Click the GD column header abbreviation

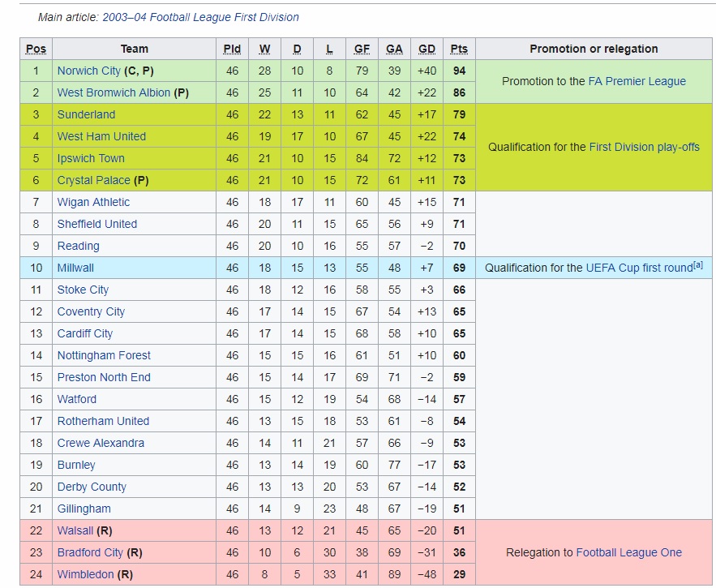427,49
